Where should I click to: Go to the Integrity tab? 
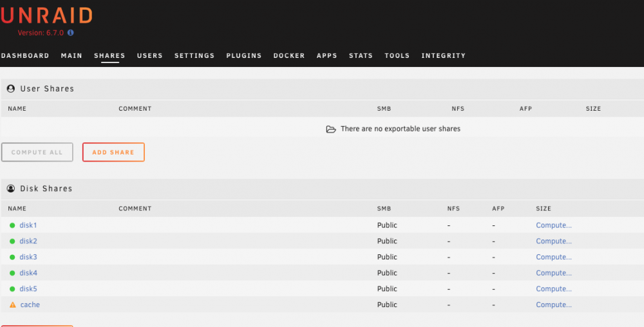click(444, 55)
